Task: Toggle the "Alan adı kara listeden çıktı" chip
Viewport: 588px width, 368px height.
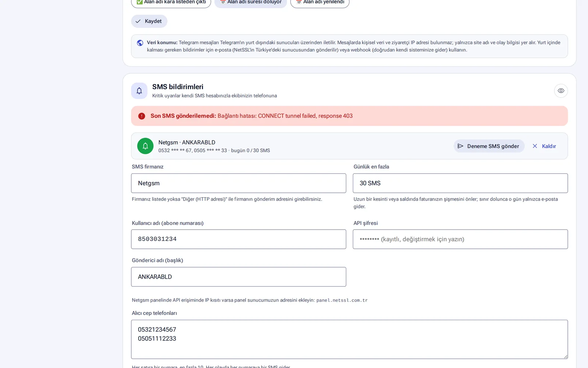Action: pyautogui.click(x=171, y=2)
